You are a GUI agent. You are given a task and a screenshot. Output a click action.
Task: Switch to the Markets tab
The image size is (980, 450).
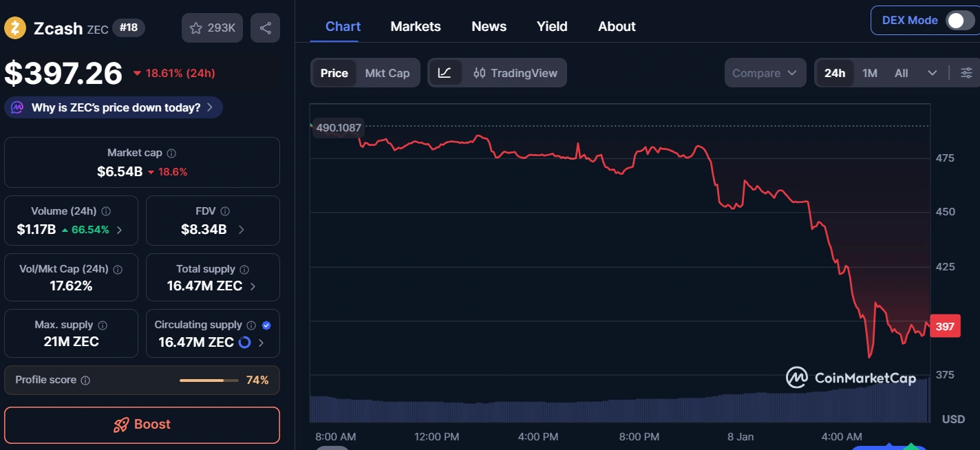coord(416,26)
